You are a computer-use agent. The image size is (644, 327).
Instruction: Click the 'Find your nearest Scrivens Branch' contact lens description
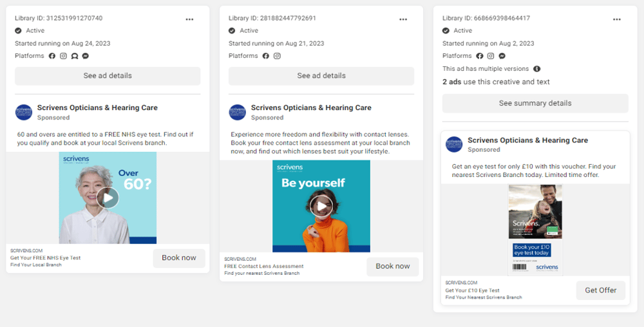pos(262,274)
